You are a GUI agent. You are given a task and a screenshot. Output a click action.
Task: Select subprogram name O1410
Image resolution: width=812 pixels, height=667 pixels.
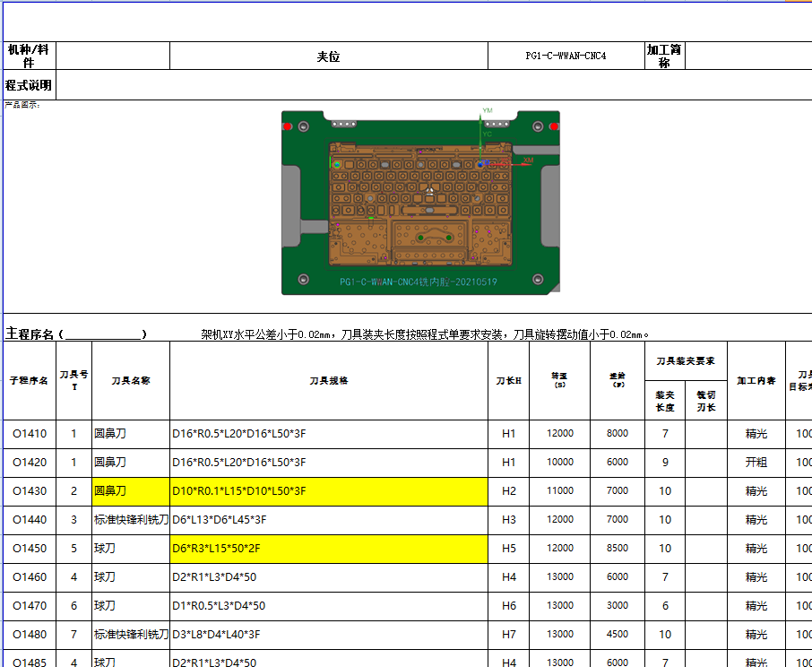tap(29, 434)
